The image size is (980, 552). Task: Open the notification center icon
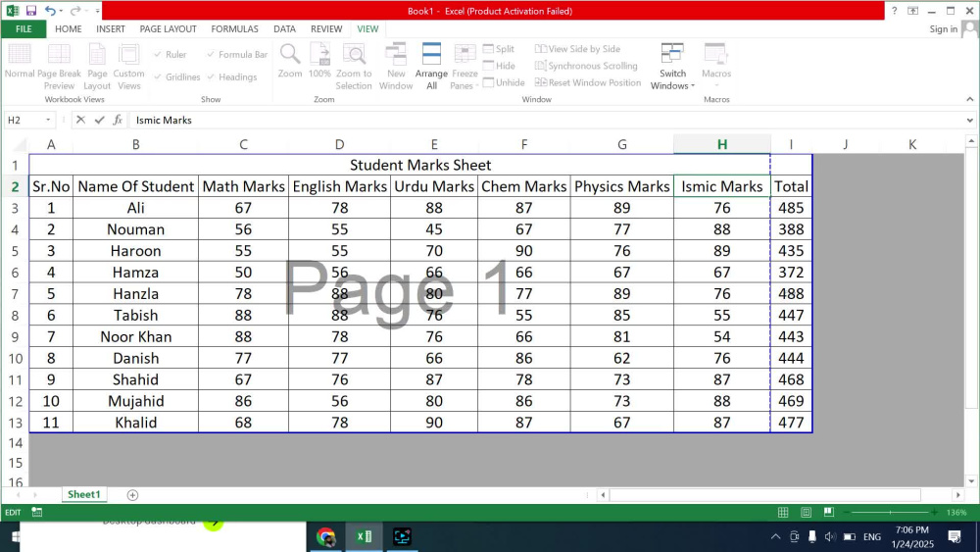pyautogui.click(x=955, y=536)
